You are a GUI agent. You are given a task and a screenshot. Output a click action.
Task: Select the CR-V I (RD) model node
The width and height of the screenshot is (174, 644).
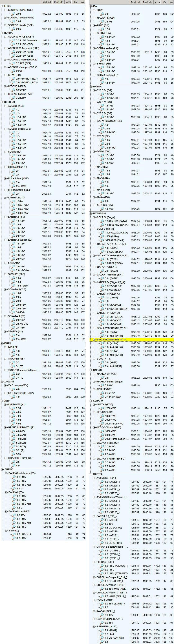(x=14, y=75)
